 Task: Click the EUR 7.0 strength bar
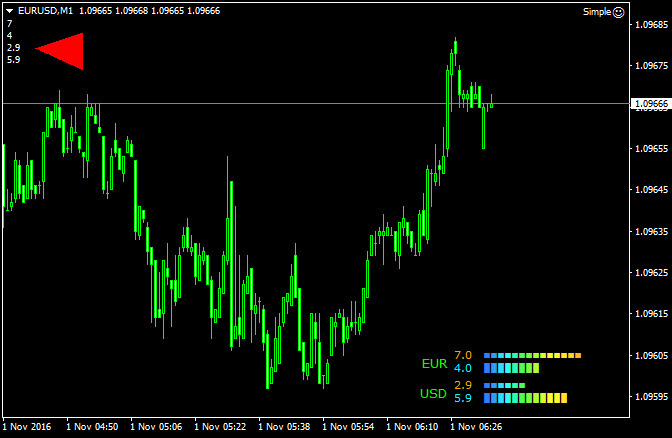[x=532, y=355]
